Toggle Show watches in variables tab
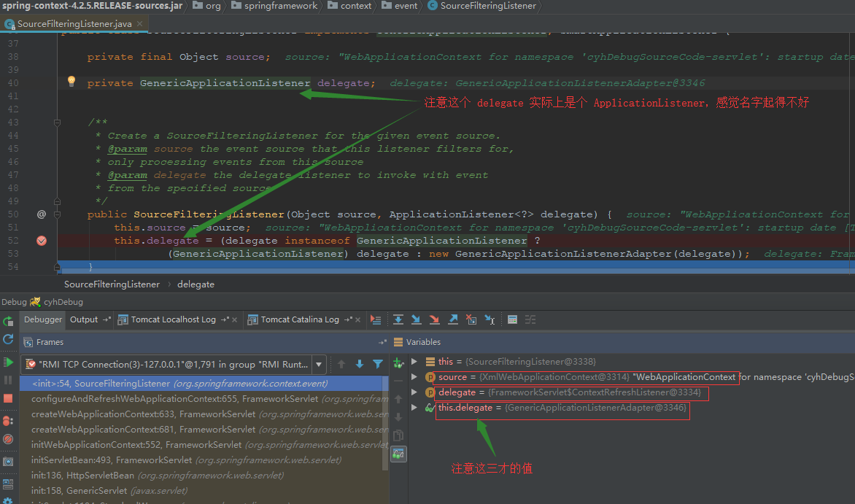This screenshot has height=504, width=855. (x=398, y=454)
